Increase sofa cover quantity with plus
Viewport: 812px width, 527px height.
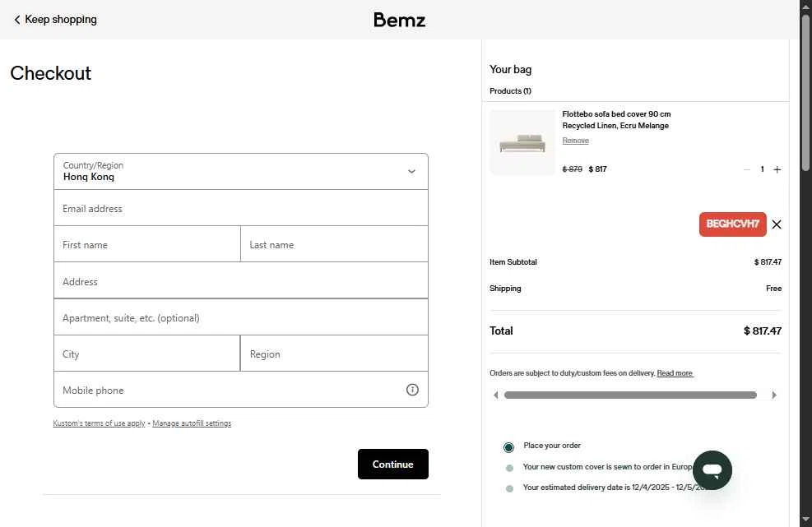click(x=777, y=170)
